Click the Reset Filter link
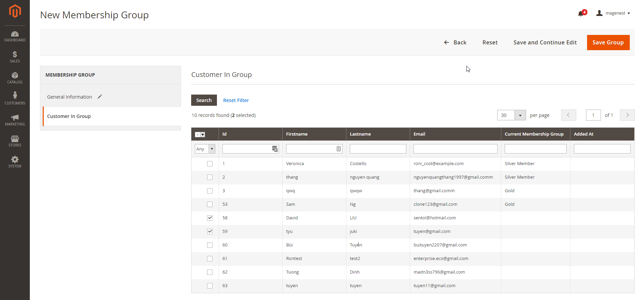This screenshot has height=300, width=644. point(236,100)
